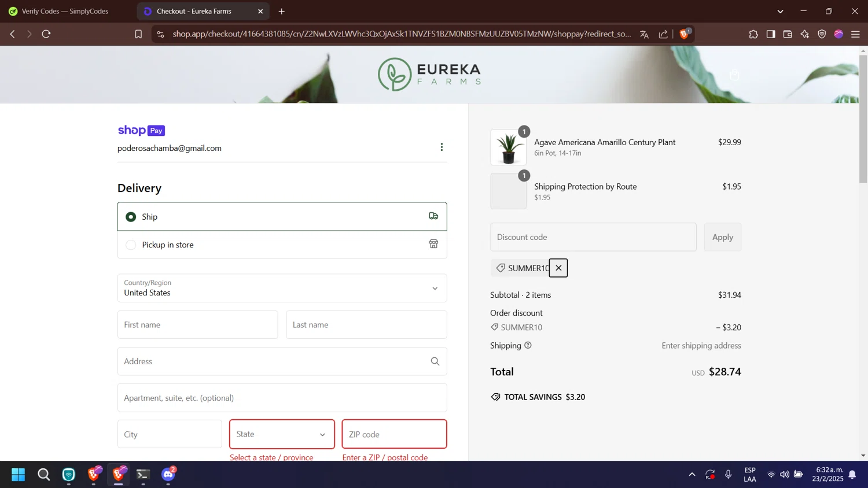Open Discord from the taskbar
Image resolution: width=868 pixels, height=488 pixels.
pos(168,474)
